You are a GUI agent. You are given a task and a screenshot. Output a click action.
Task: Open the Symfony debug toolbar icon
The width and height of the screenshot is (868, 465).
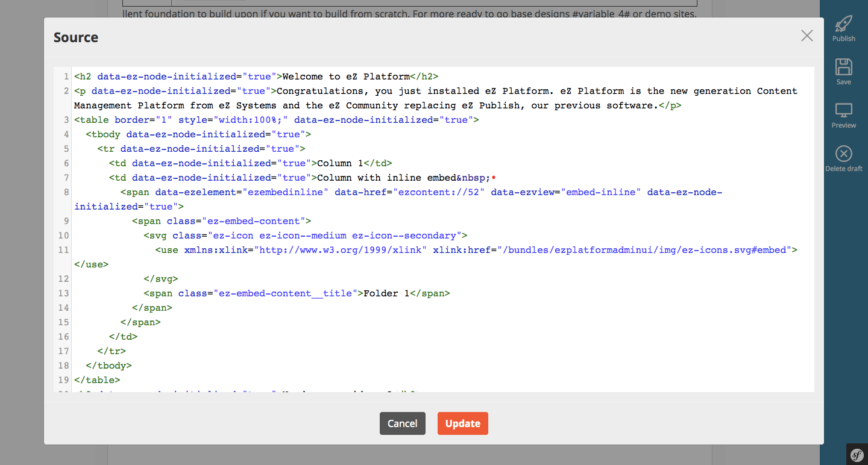857,455
